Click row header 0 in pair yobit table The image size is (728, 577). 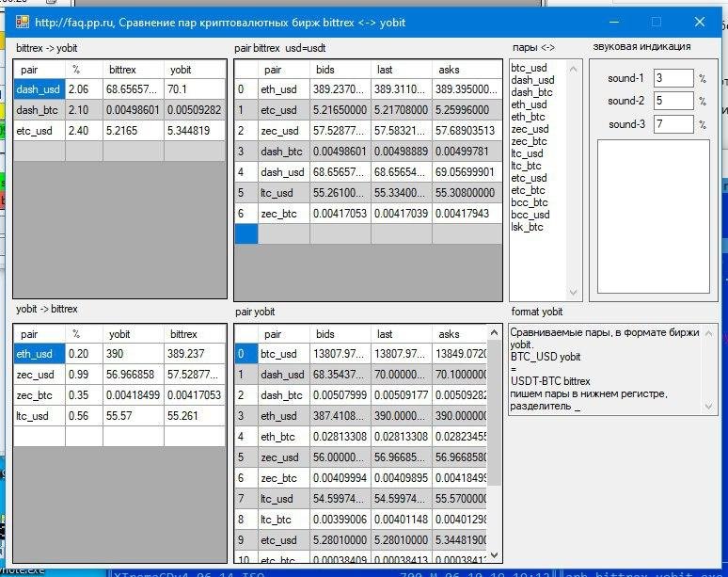pyautogui.click(x=246, y=354)
